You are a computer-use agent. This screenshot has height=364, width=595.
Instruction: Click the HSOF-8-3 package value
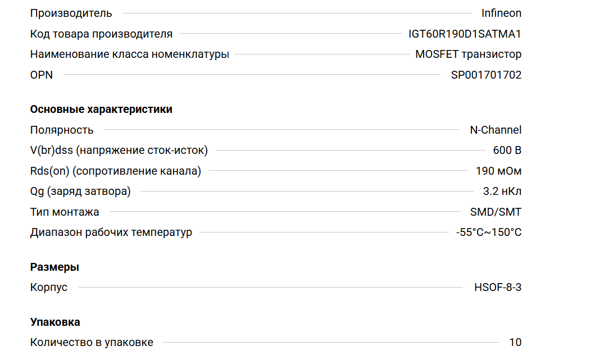[x=498, y=288]
